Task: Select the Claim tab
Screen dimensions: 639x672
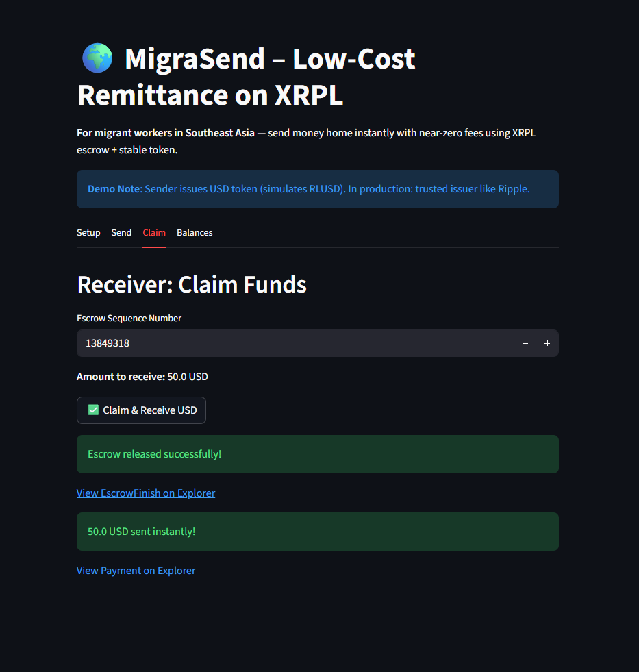Action: pos(154,233)
